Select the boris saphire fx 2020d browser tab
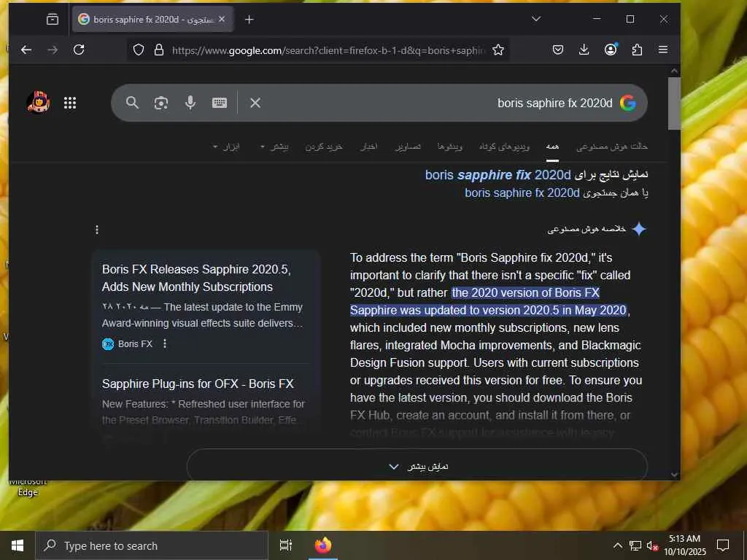 [153, 20]
